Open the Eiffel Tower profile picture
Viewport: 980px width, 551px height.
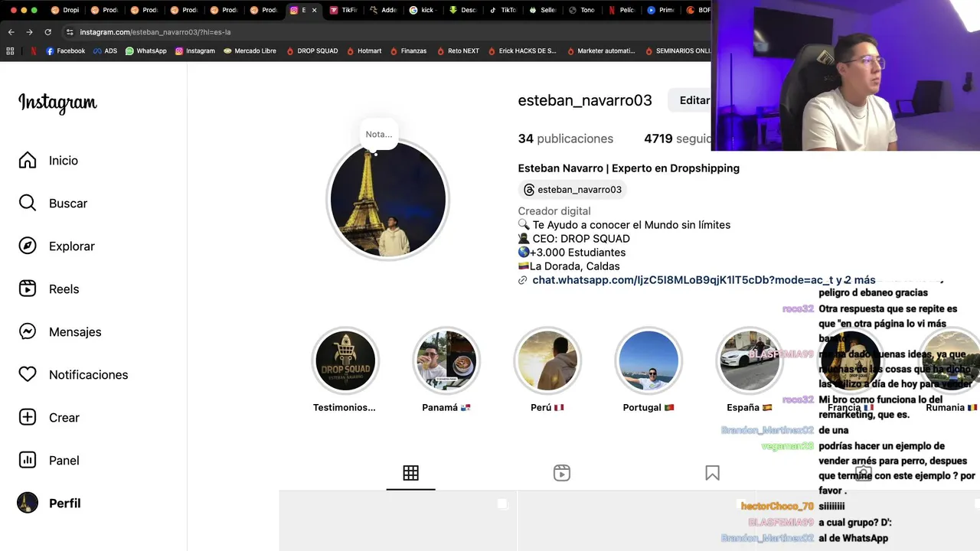coord(388,200)
